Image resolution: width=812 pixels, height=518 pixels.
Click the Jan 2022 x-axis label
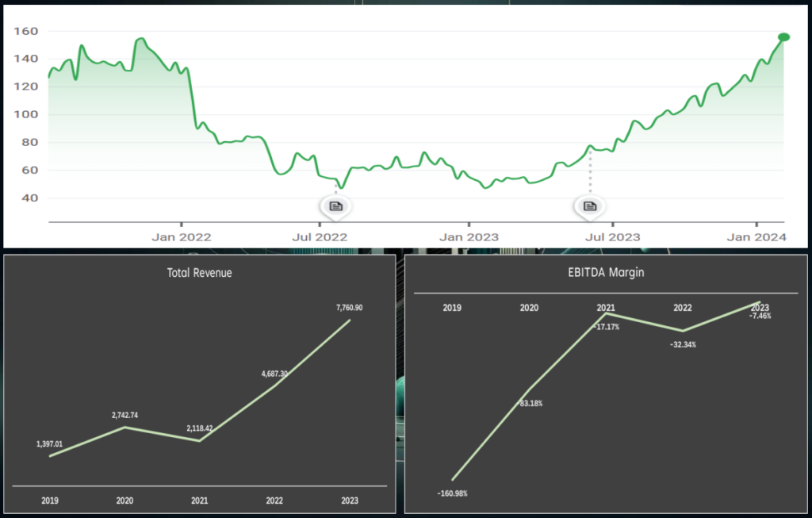click(x=182, y=236)
